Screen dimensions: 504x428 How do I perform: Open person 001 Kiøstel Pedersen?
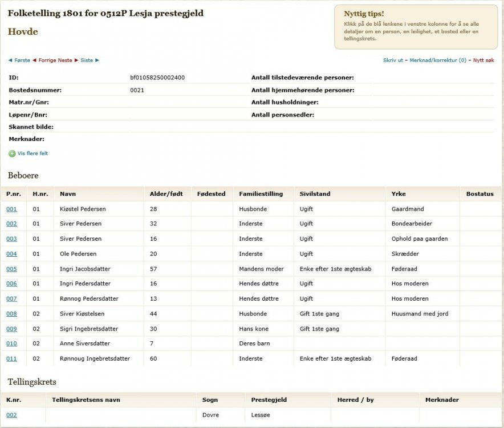tap(11, 209)
